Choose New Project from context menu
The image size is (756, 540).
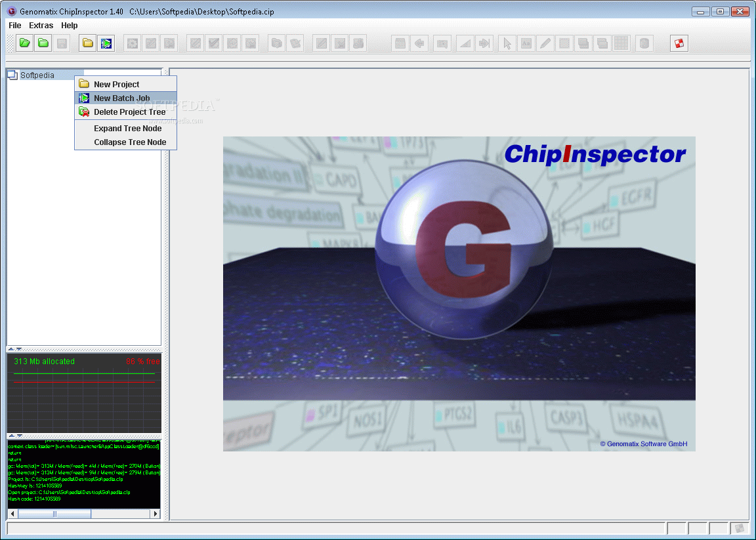(125, 85)
